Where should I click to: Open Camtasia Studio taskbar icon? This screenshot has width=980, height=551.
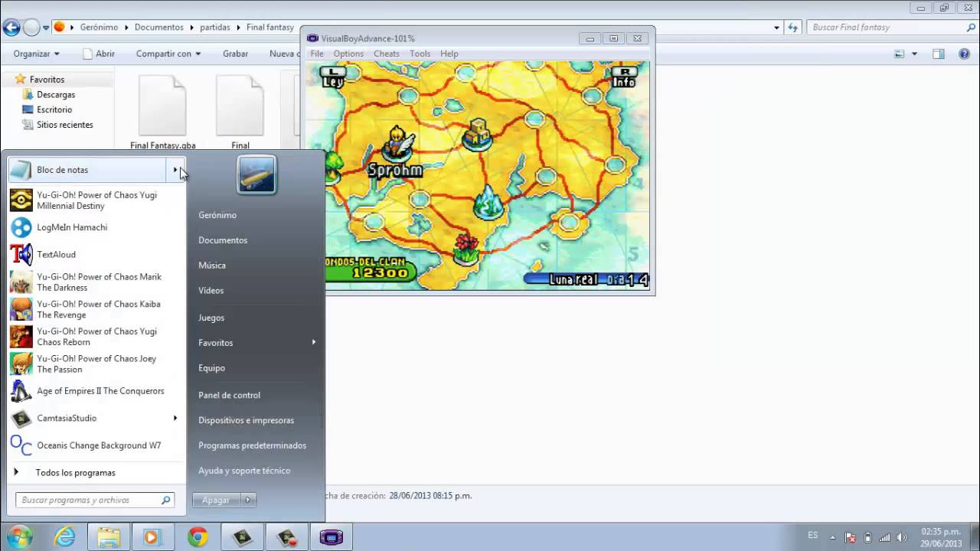(243, 537)
